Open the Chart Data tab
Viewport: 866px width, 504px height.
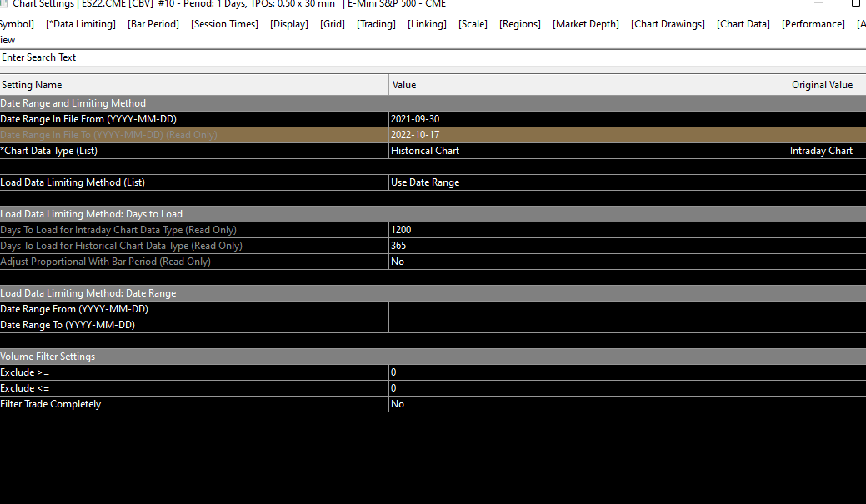coord(743,24)
